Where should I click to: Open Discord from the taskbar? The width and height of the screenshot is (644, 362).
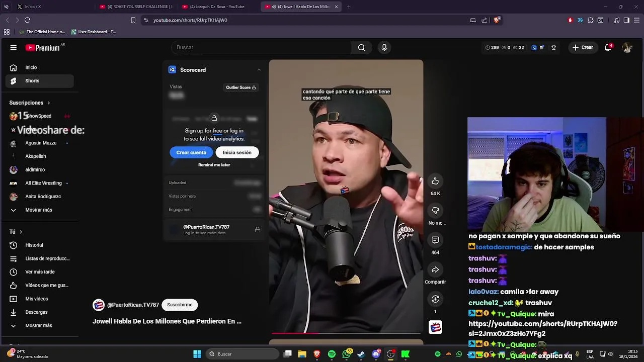(x=376, y=354)
